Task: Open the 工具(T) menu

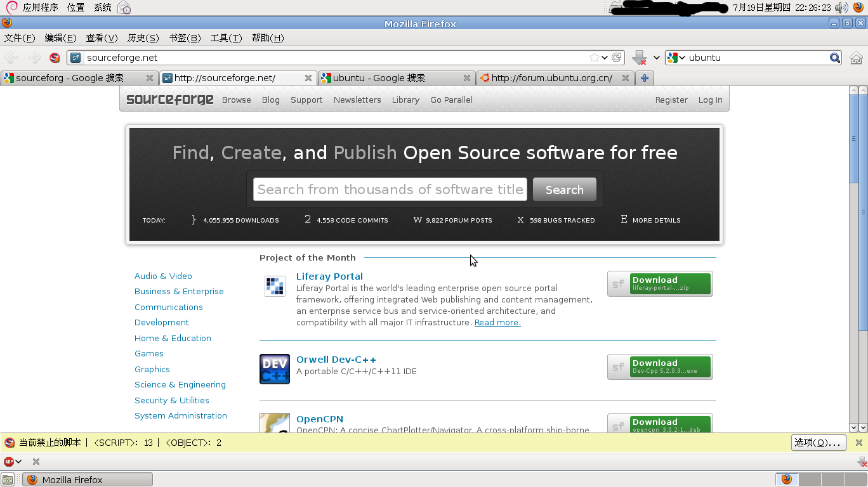Action: click(x=226, y=38)
